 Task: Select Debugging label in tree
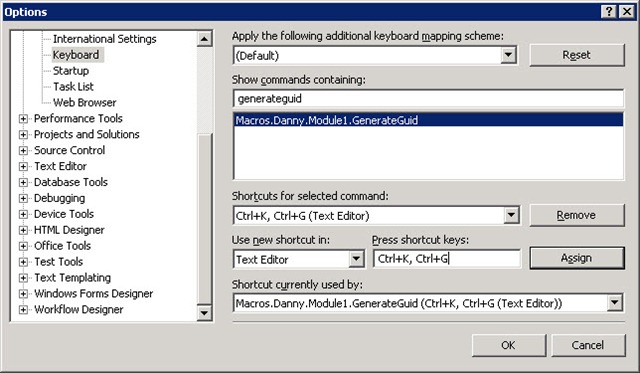pyautogui.click(x=60, y=198)
